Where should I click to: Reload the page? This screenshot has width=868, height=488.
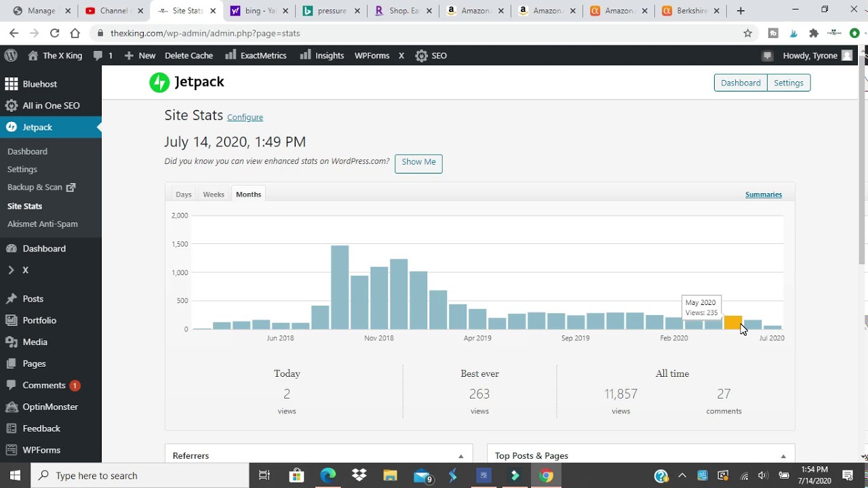pyautogui.click(x=54, y=33)
